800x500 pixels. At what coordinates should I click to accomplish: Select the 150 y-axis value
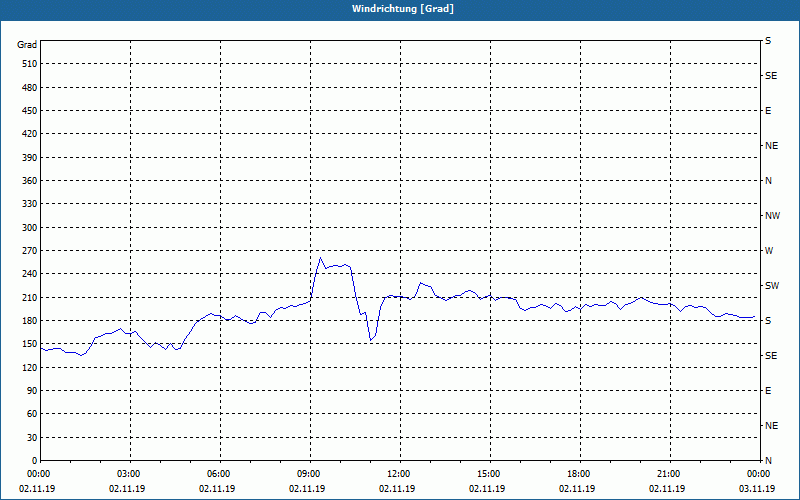[x=30, y=344]
